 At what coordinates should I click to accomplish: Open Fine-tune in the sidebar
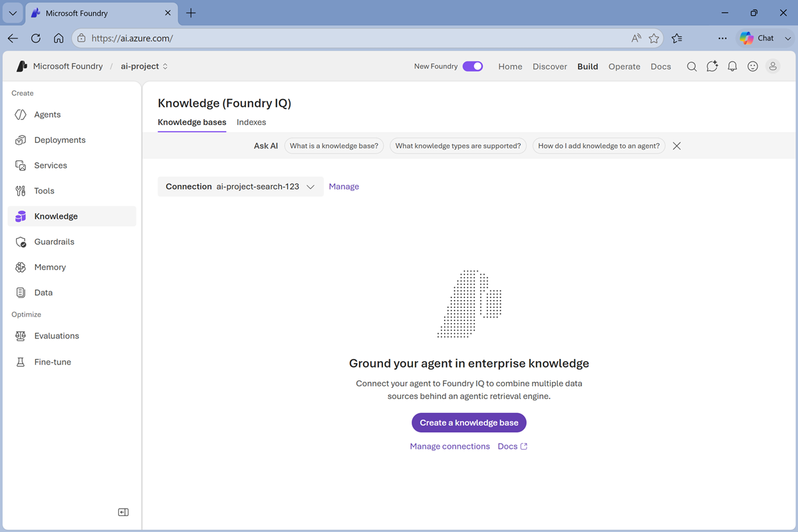click(x=72, y=362)
